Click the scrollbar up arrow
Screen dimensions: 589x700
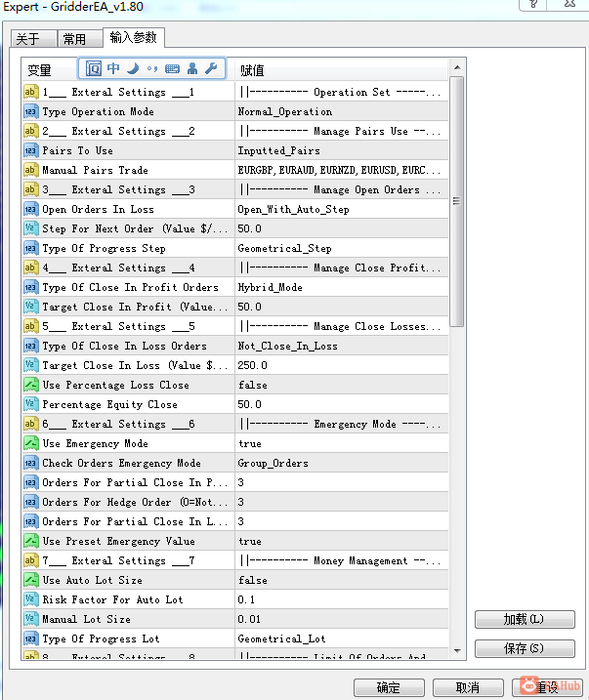click(457, 67)
